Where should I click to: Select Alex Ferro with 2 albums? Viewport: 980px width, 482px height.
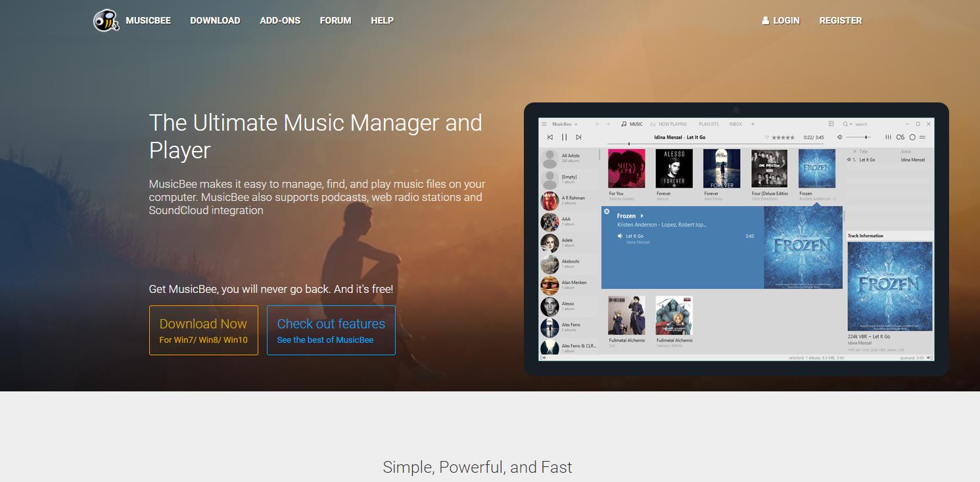pos(569,327)
